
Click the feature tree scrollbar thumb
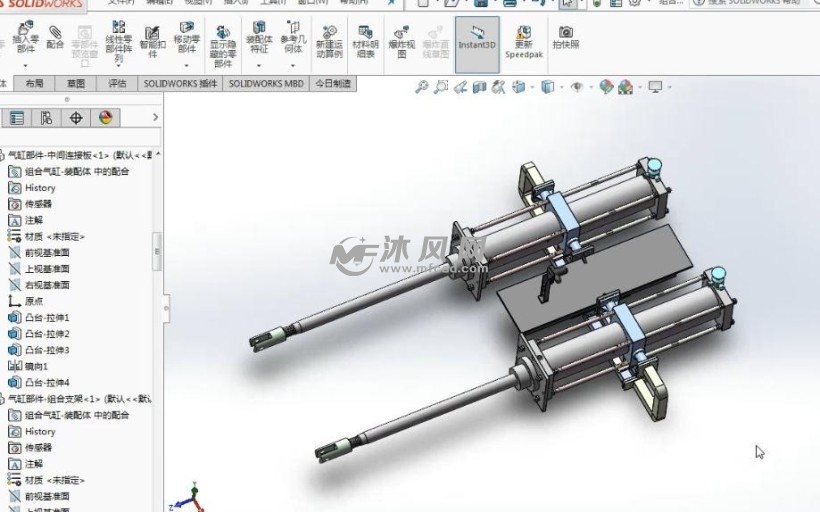(157, 252)
